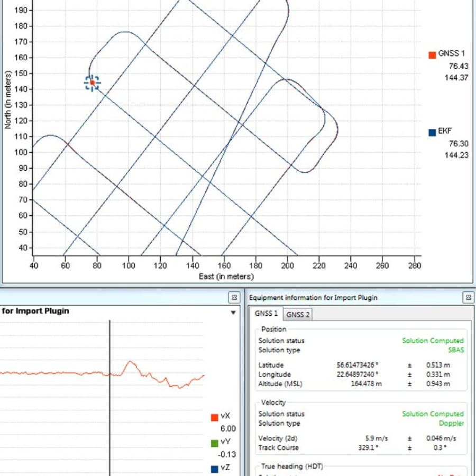The height and width of the screenshot is (476, 476).
Task: Click the EKF legend label
Action: point(445,131)
